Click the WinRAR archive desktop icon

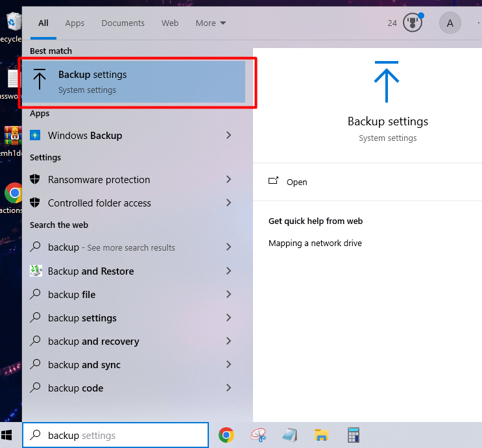(13, 136)
